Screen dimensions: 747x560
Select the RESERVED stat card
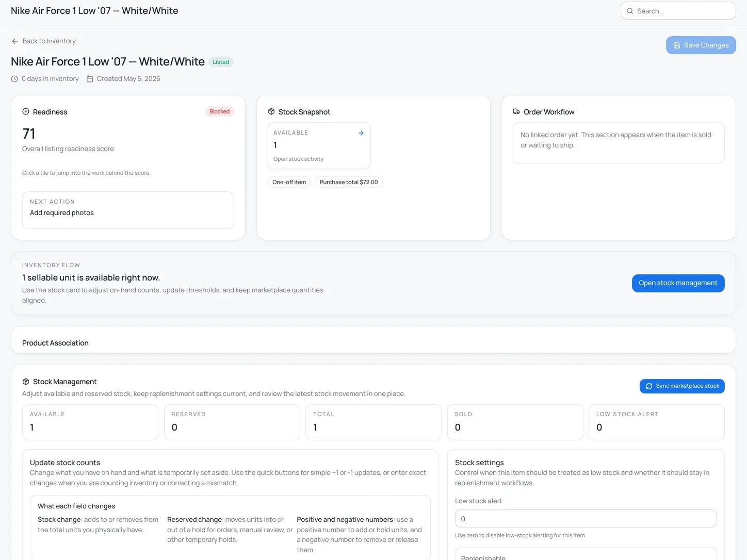click(232, 422)
